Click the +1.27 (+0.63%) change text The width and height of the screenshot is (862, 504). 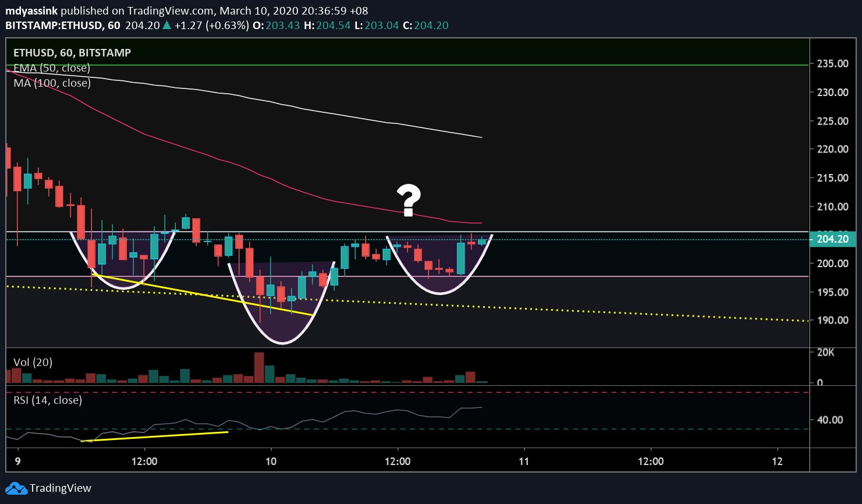[212, 25]
